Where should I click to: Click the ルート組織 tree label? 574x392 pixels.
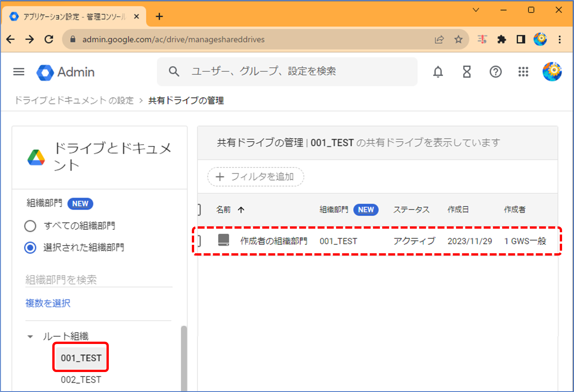tap(66, 336)
